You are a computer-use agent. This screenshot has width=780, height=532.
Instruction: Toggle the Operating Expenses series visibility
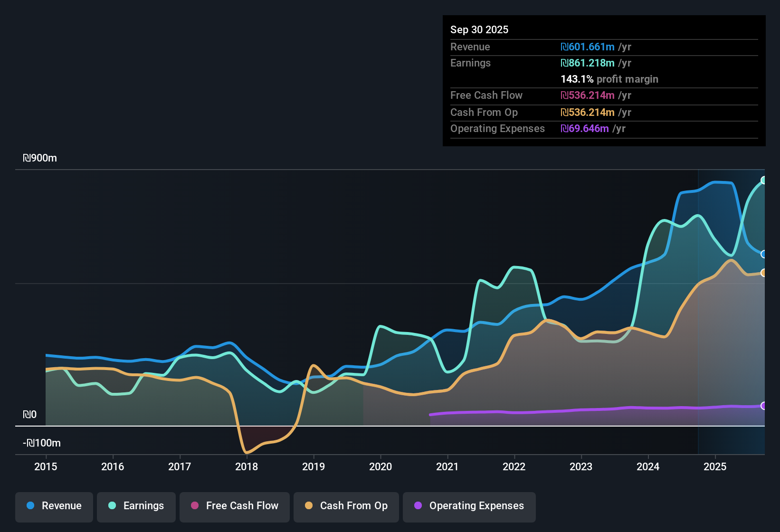(469, 506)
